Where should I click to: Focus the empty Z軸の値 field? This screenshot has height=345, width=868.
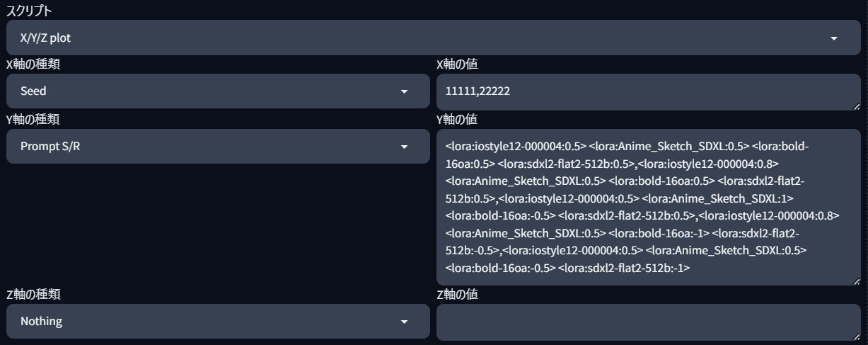pos(649,322)
